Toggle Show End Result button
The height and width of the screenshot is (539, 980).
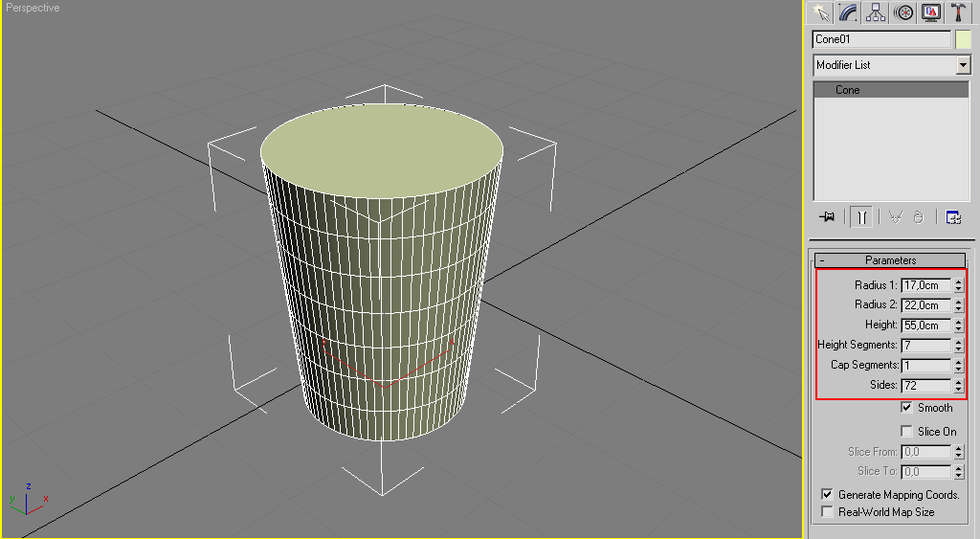(862, 217)
